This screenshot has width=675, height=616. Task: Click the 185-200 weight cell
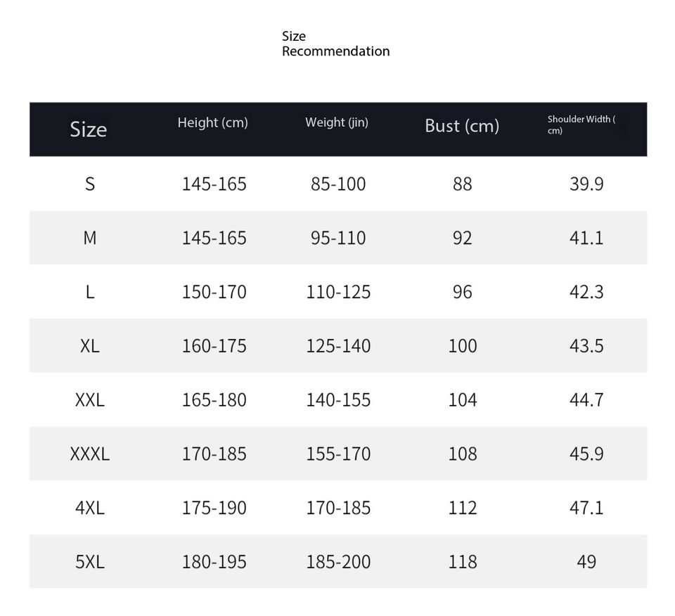[338, 562]
